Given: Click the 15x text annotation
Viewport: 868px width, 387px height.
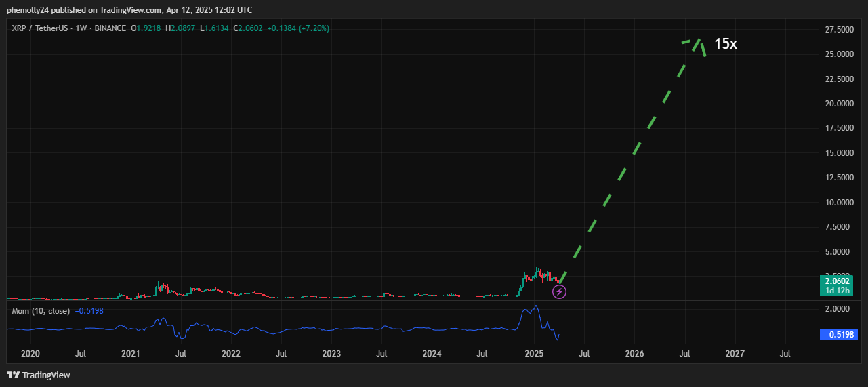Looking at the screenshot, I should [x=725, y=44].
